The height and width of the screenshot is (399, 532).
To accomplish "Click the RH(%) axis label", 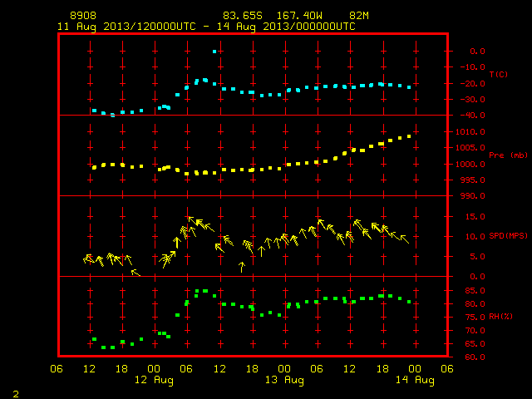I will (500, 316).
